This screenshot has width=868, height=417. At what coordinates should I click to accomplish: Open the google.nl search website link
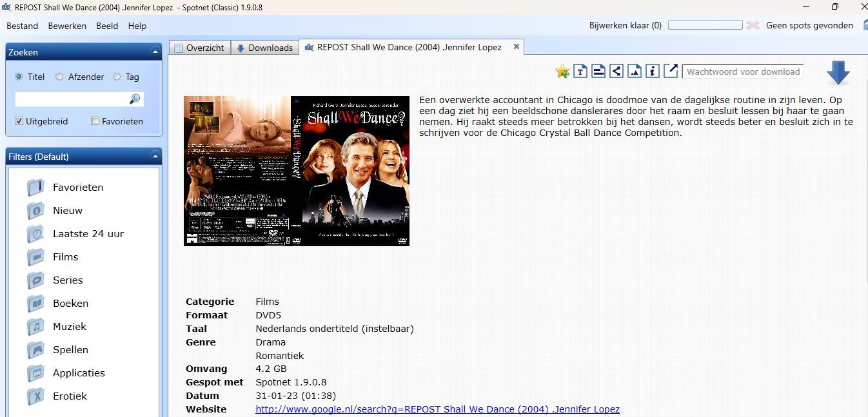pos(437,409)
